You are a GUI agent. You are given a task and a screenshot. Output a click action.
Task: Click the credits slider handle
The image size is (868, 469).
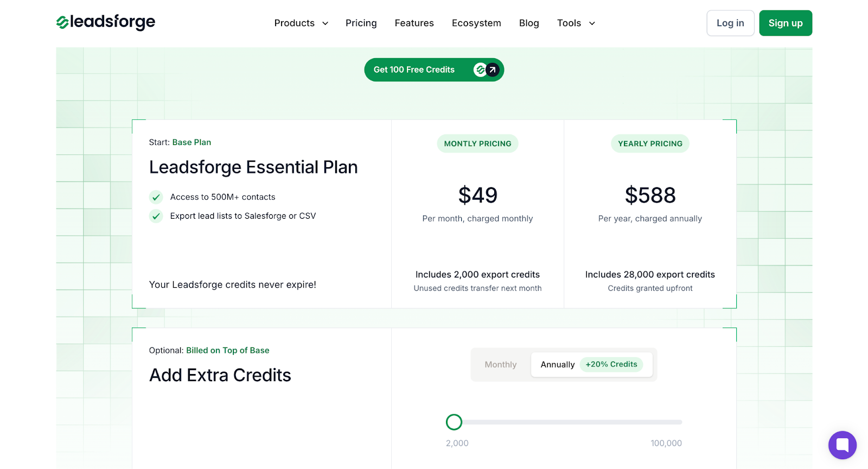point(454,422)
